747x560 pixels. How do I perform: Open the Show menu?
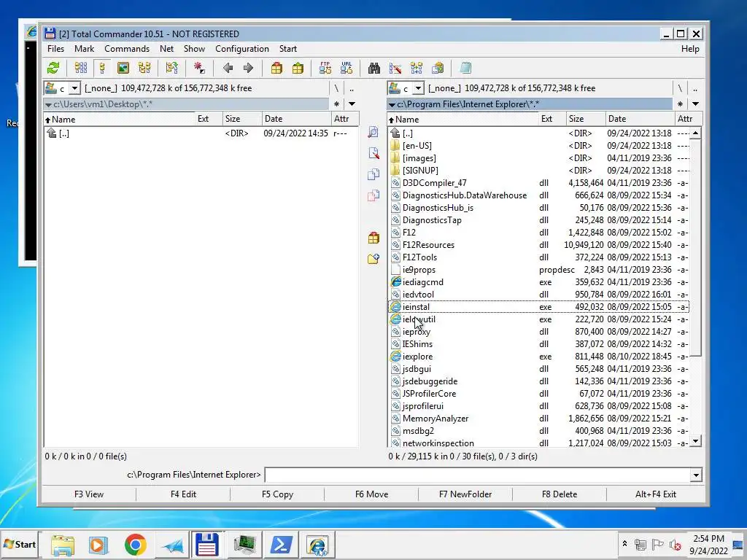[x=194, y=49]
